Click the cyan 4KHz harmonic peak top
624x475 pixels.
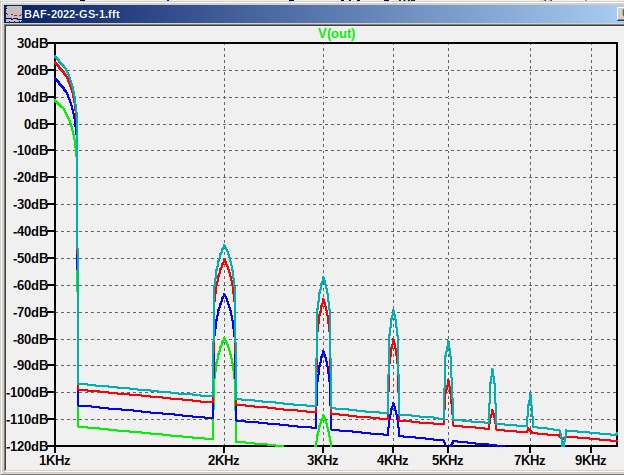pyautogui.click(x=394, y=310)
